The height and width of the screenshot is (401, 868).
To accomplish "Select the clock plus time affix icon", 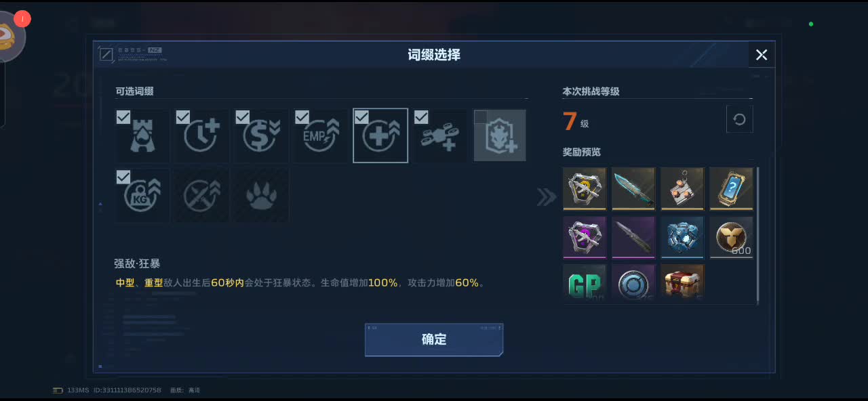I will pyautogui.click(x=201, y=137).
